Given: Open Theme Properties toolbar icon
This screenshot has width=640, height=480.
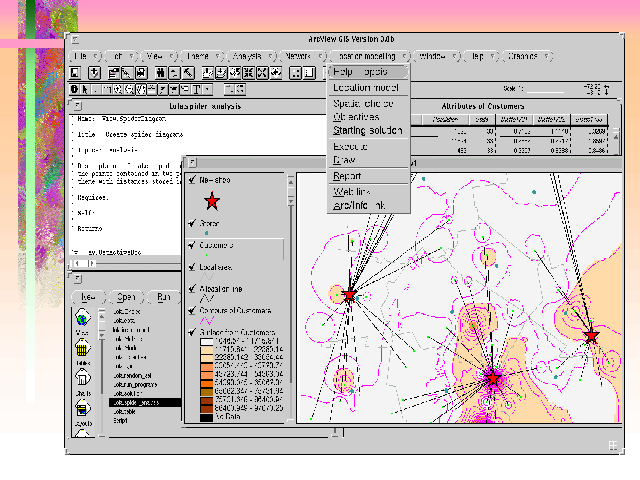Looking at the screenshot, I should tap(113, 73).
